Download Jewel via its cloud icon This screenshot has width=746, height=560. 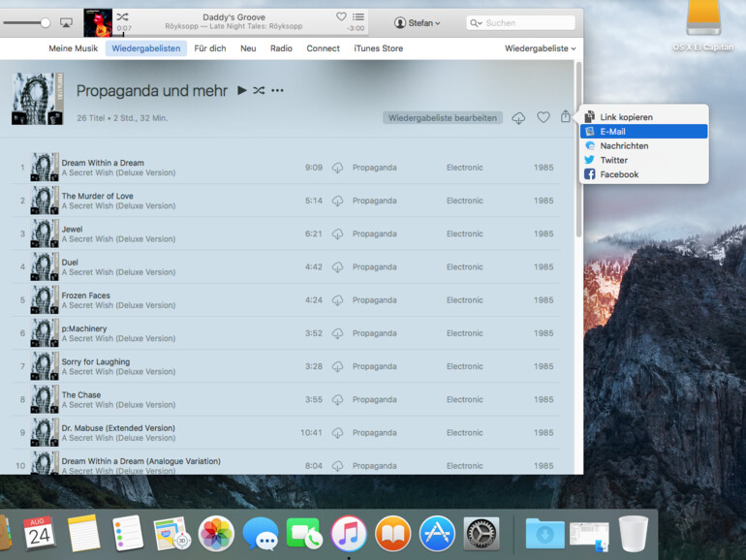(337, 233)
